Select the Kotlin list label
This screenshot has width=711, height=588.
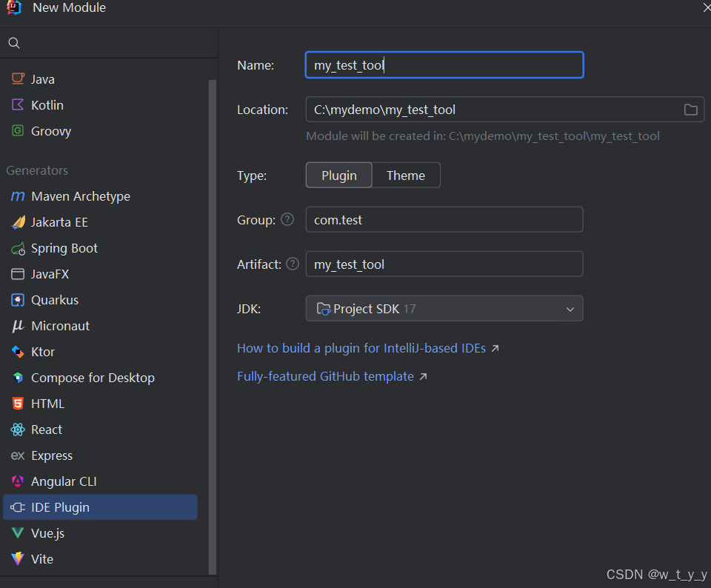point(47,105)
